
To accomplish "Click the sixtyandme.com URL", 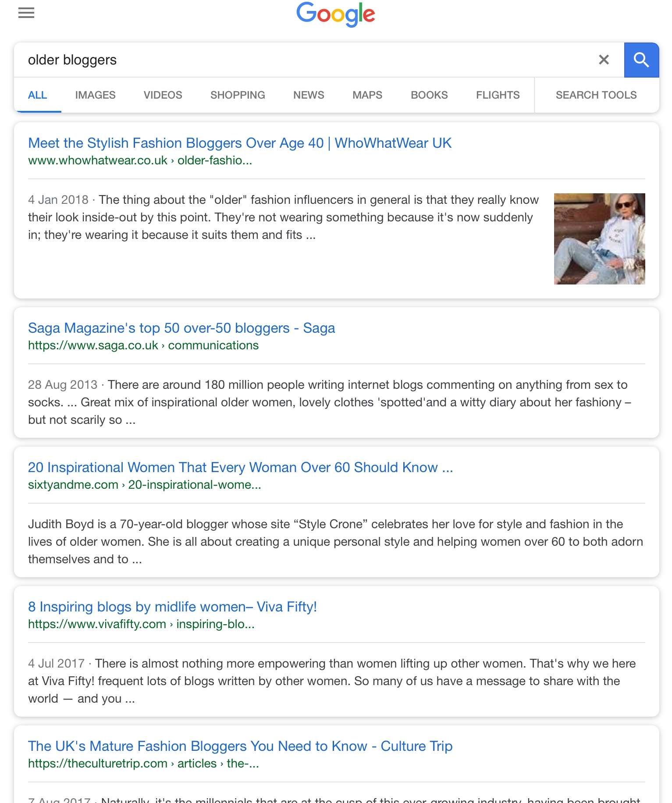I will [x=145, y=485].
